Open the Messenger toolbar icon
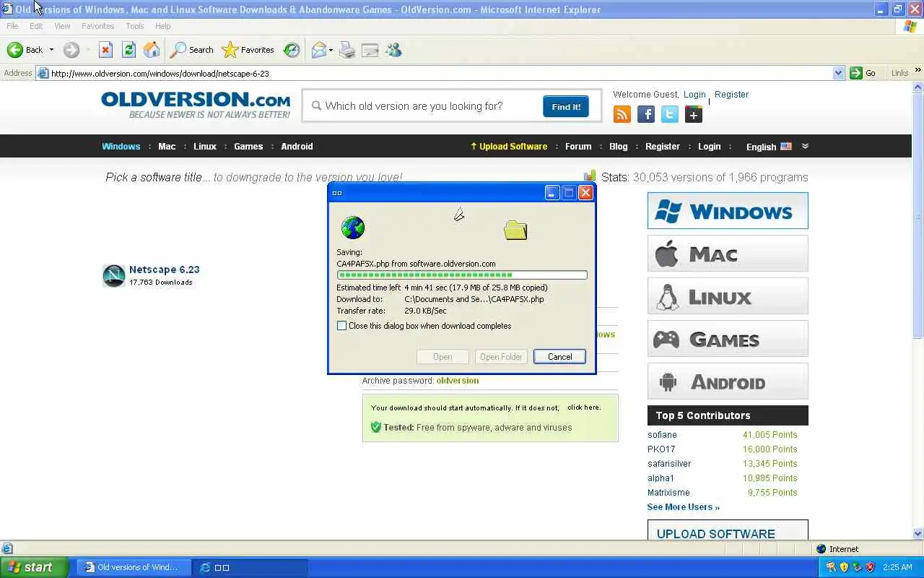Image resolution: width=924 pixels, height=578 pixels. (393, 50)
